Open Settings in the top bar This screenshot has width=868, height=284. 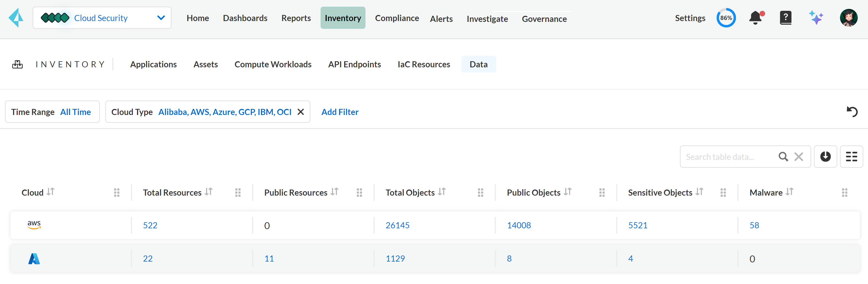click(x=690, y=18)
